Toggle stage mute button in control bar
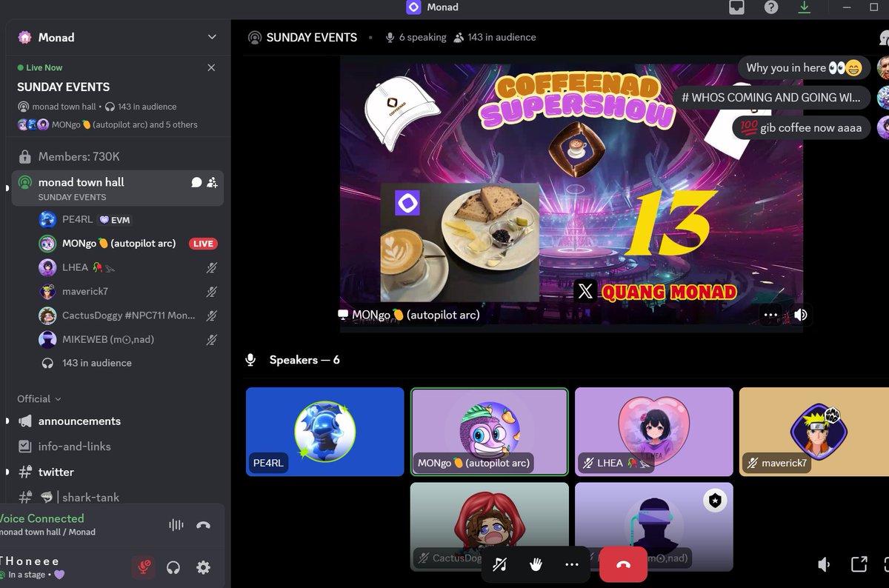The width and height of the screenshot is (889, 588). coord(500,564)
